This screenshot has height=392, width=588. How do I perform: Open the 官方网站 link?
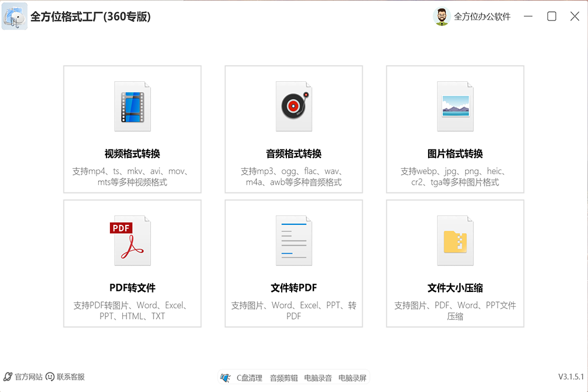click(28, 377)
